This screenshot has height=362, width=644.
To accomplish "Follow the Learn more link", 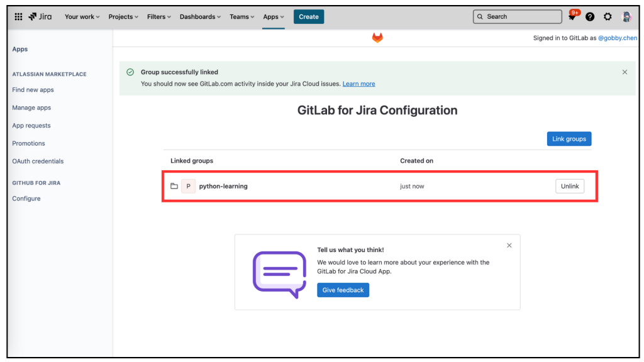I will coord(358,84).
